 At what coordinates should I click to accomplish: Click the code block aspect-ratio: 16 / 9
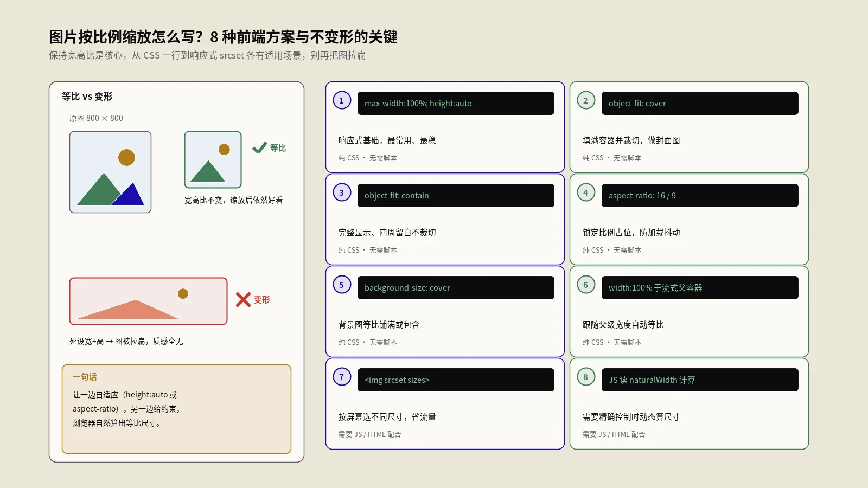click(700, 195)
